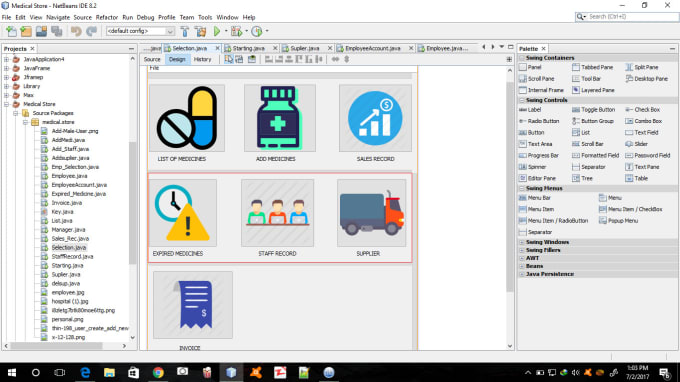Switch to History view
The height and width of the screenshot is (382, 680).
[202, 59]
